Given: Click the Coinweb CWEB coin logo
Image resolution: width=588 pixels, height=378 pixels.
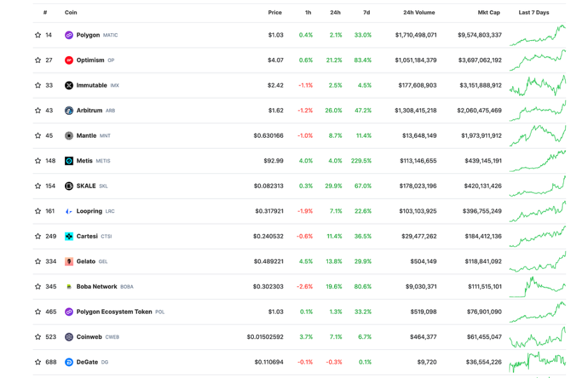Looking at the screenshot, I should click(69, 337).
